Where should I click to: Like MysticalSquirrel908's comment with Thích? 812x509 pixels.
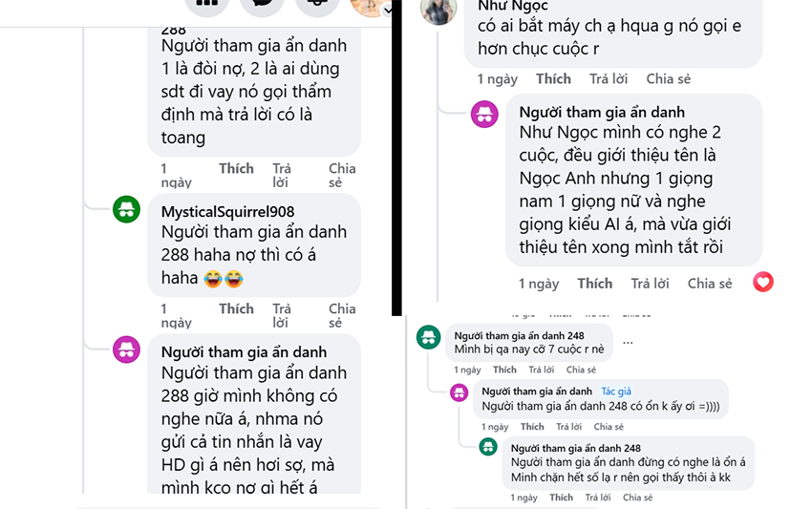[236, 308]
